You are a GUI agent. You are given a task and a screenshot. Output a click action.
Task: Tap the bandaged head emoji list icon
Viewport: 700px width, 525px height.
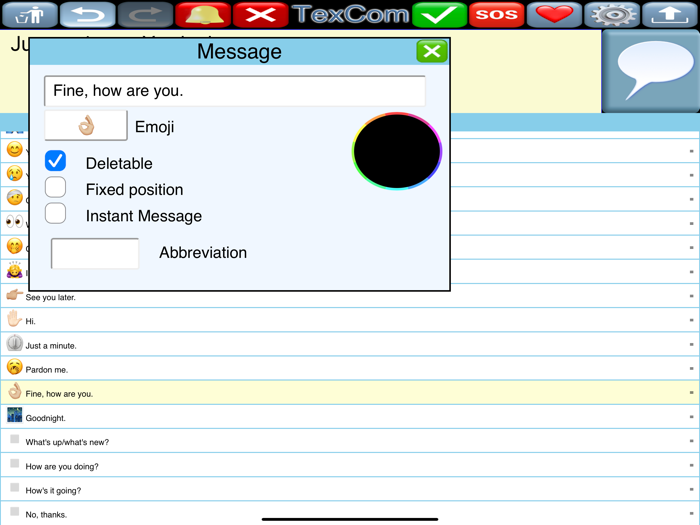15,197
